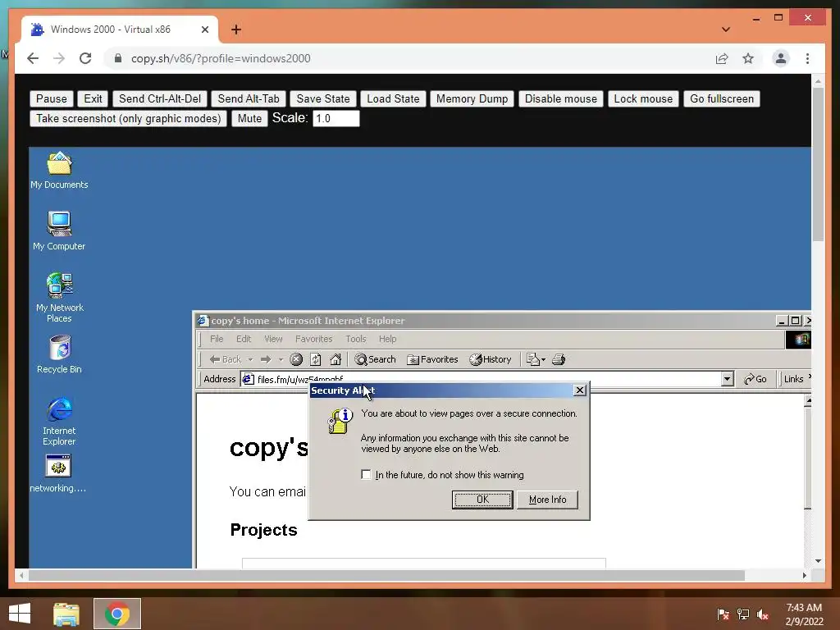The image size is (840, 630).
Task: Click Chrome horizontal scrollbar thumb
Action: tap(386, 575)
